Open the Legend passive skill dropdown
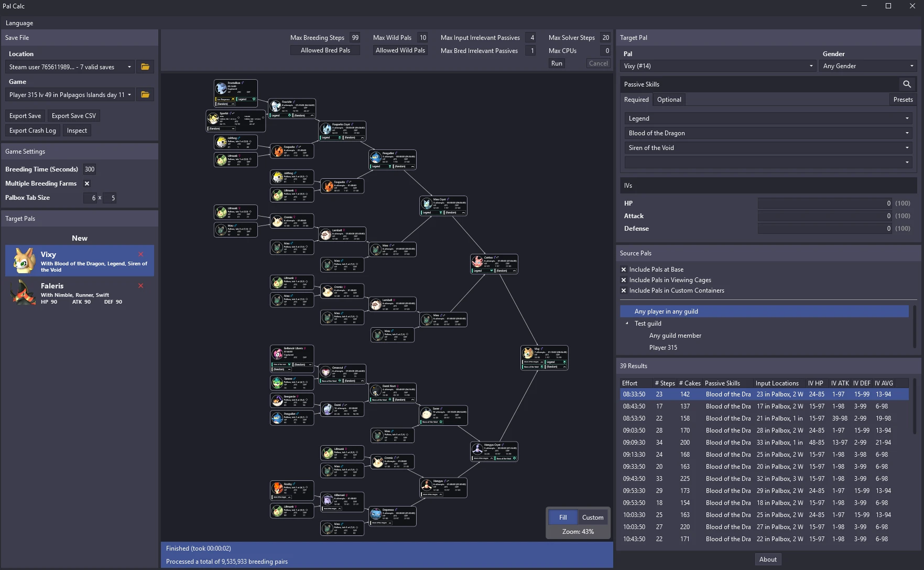Screen dimensions: 924x570 pyautogui.click(x=768, y=119)
